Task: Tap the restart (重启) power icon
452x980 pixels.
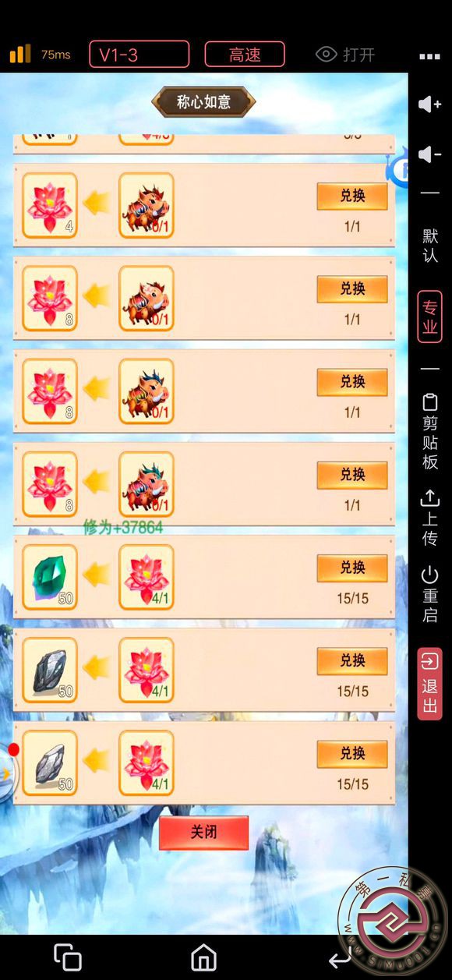Action: tap(430, 594)
